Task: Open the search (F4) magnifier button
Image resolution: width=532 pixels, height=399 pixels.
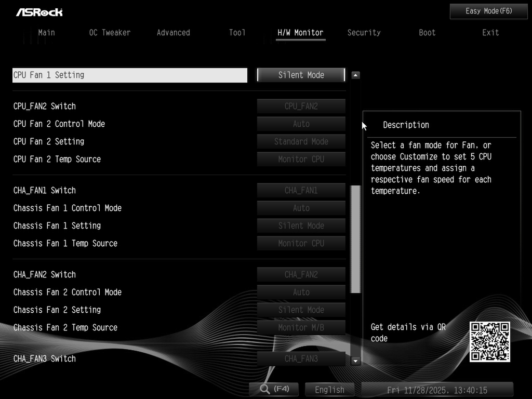Action: (274, 389)
